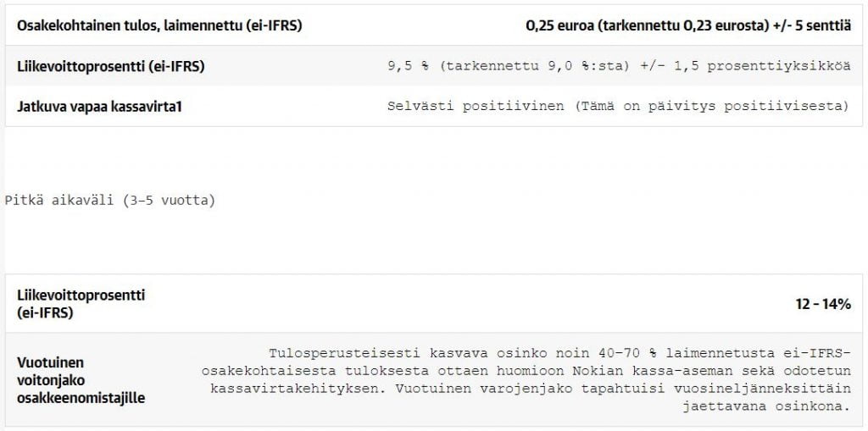Click the first 'Liikevoittoprosentti (ei-IFRS)' row label
868x431 pixels.
(x=111, y=66)
